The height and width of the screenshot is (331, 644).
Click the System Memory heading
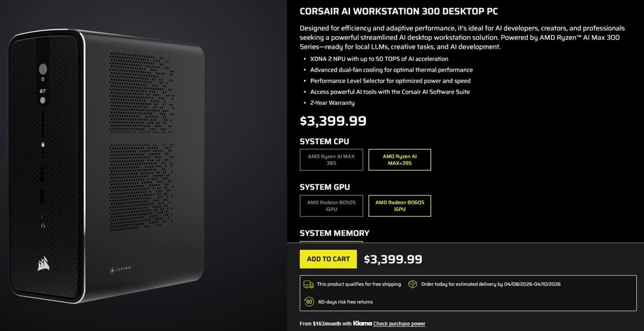tap(334, 233)
